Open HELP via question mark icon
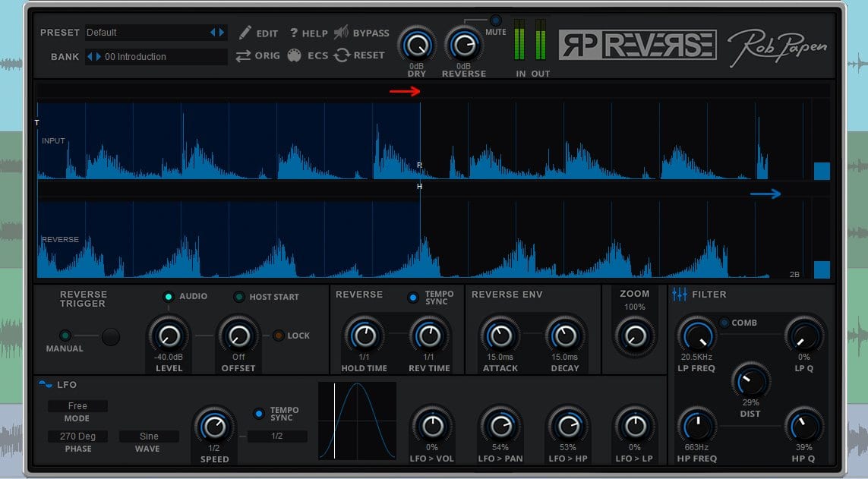Screen dimensions: 868x479 [x=294, y=33]
